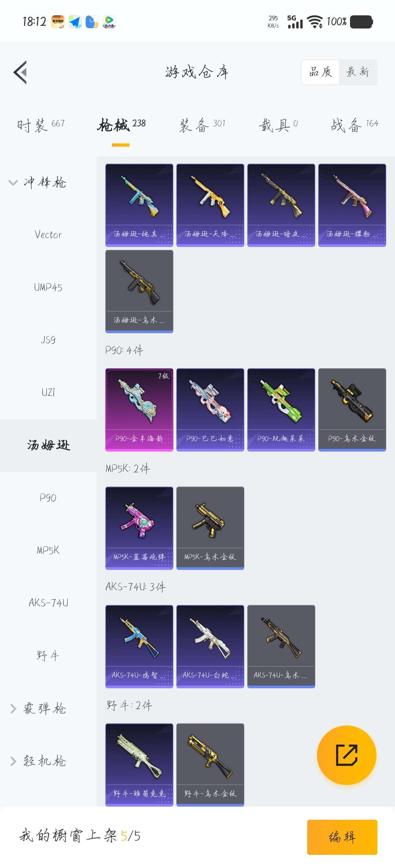The image size is (395, 868).
Task: Expand the 霰弹枪 category
Action: click(x=38, y=708)
